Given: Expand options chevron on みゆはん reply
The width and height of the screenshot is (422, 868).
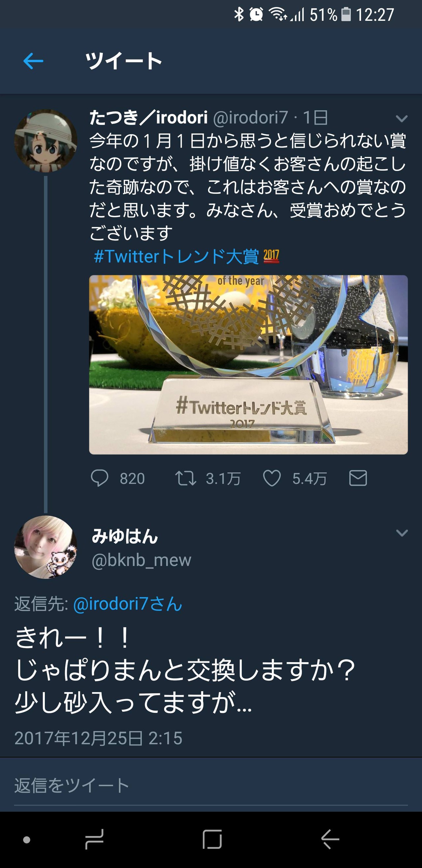Looking at the screenshot, I should pyautogui.click(x=402, y=533).
